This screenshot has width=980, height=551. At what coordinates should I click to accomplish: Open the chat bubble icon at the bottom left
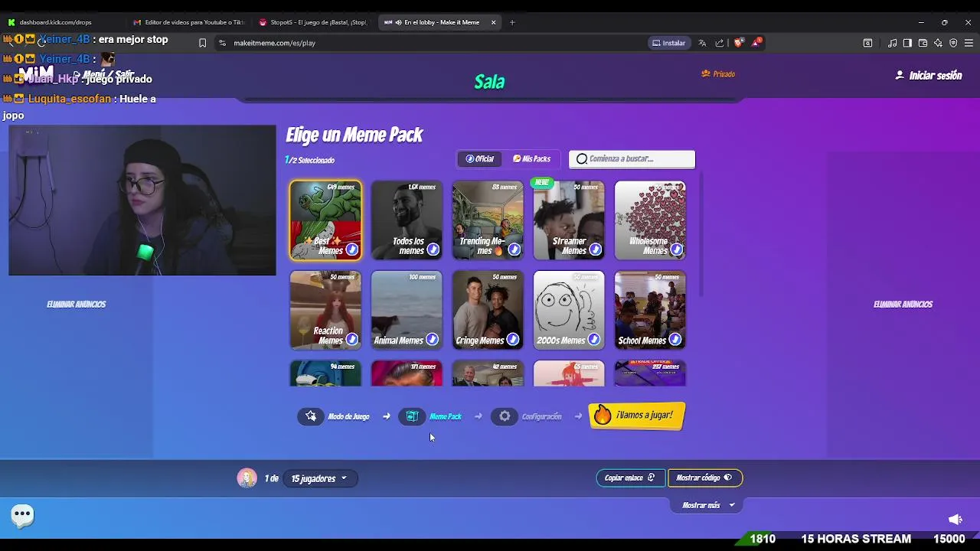(x=22, y=515)
